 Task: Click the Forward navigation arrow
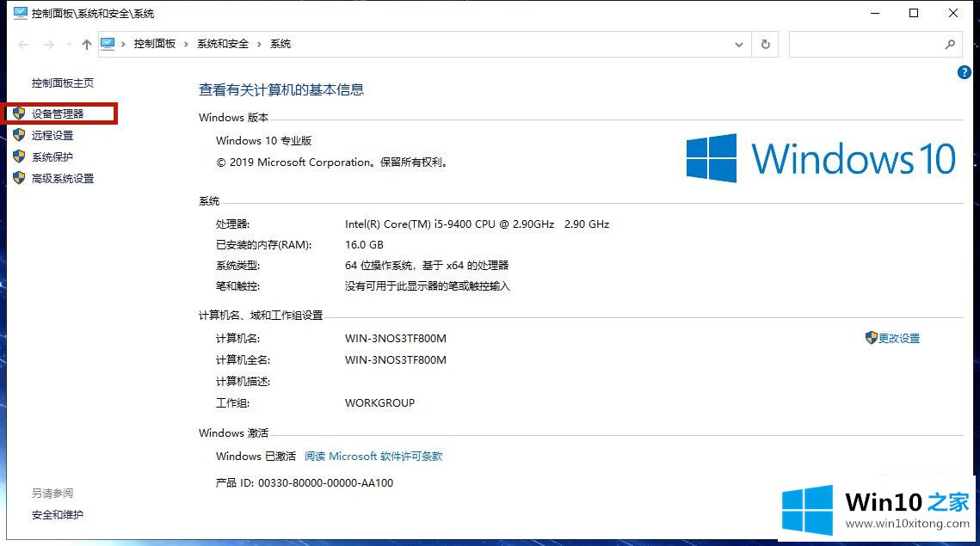point(49,45)
